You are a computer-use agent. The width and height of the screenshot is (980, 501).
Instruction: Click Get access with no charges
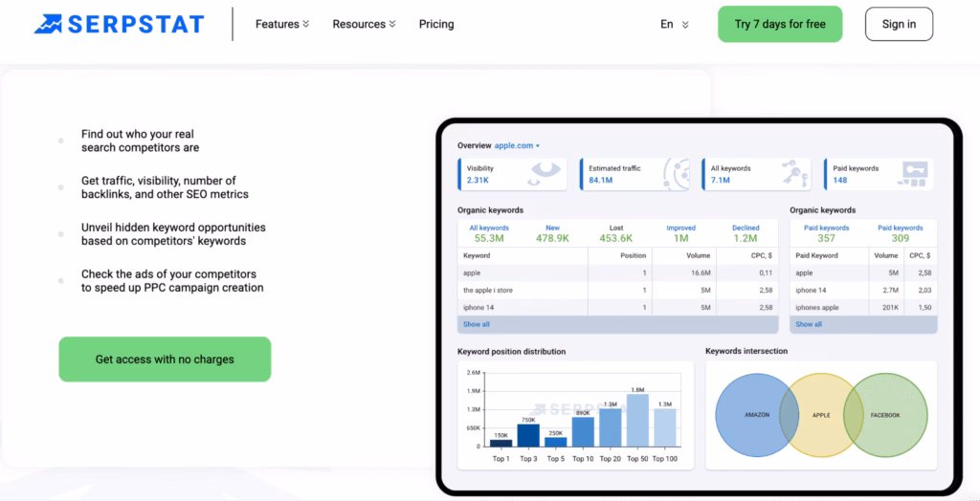pos(165,359)
